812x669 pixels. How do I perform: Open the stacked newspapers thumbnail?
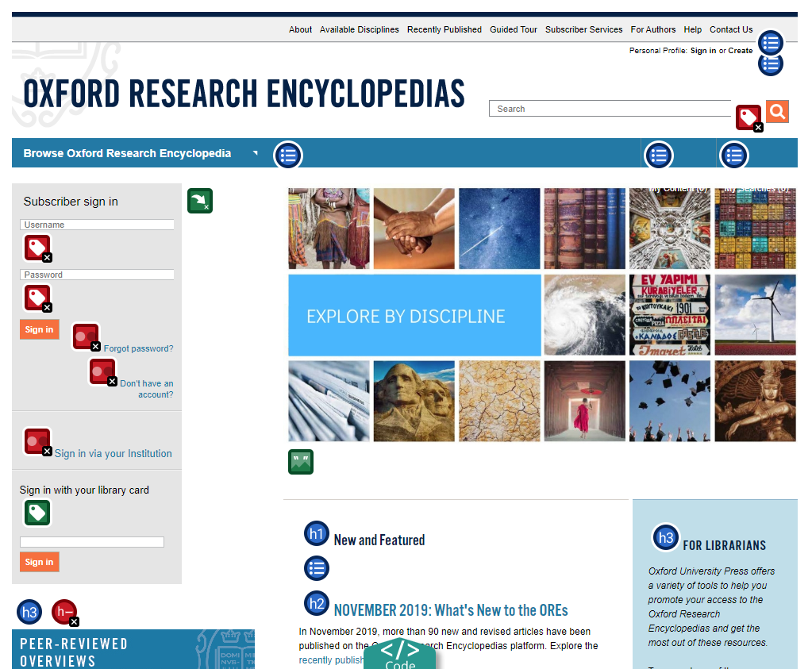[x=329, y=402]
